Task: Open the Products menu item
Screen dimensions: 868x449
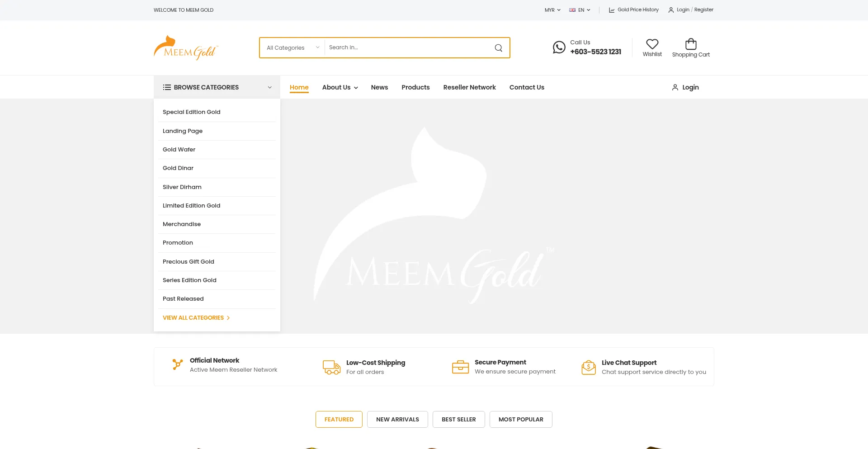Action: pyautogui.click(x=415, y=87)
